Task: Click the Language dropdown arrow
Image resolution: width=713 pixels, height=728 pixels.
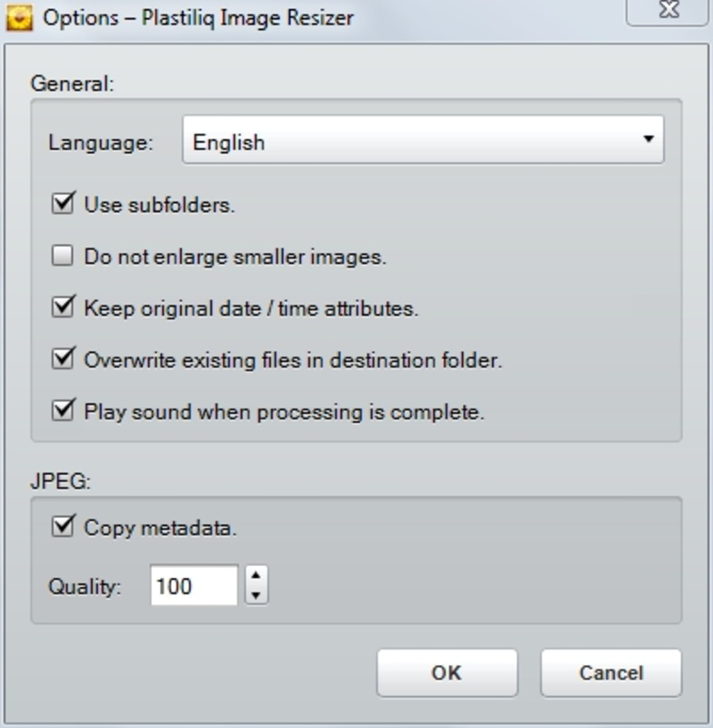Action: (x=648, y=139)
